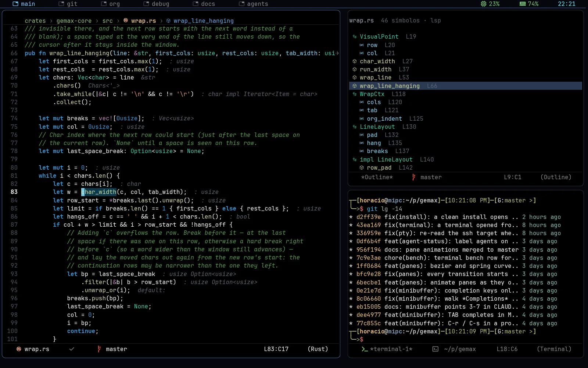Click the struct icon beside VisualPoint
588x368 pixels.
pyautogui.click(x=355, y=37)
